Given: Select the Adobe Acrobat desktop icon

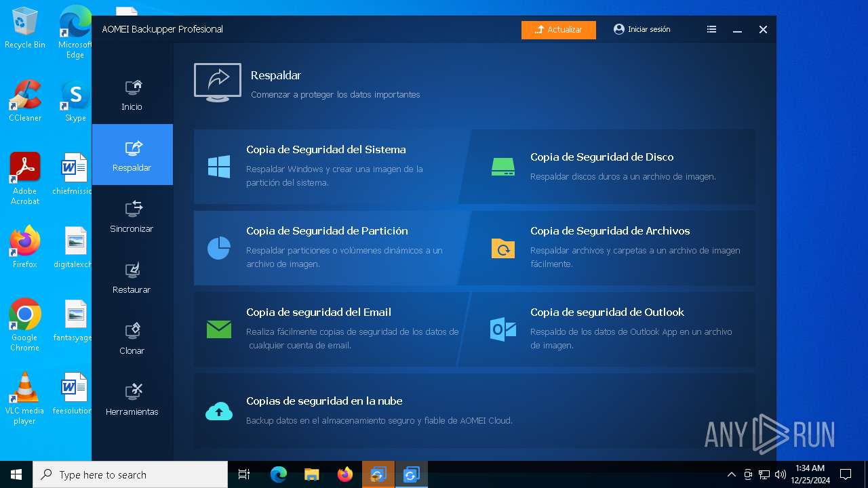Looking at the screenshot, I should [25, 179].
